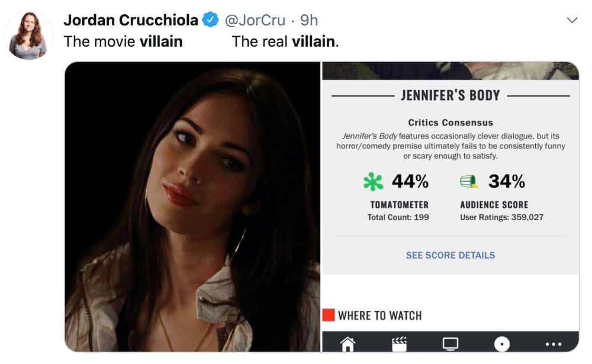Tap the movies clapperboard icon
Image resolution: width=592 pixels, height=364 pixels.
(x=399, y=344)
